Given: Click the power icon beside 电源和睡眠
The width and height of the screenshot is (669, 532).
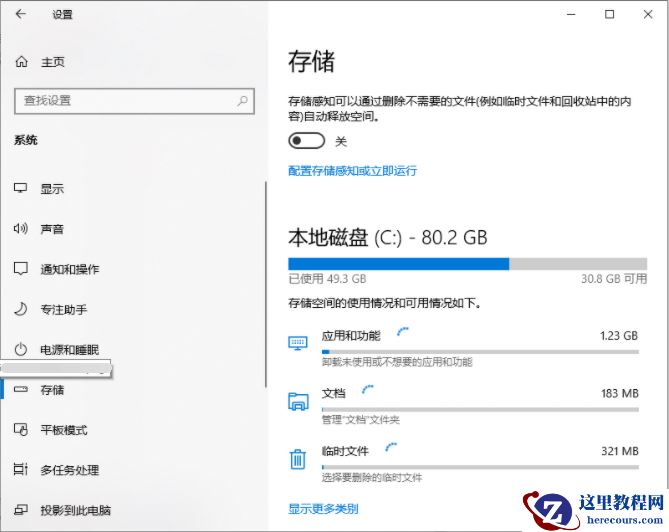Looking at the screenshot, I should click(x=20, y=349).
